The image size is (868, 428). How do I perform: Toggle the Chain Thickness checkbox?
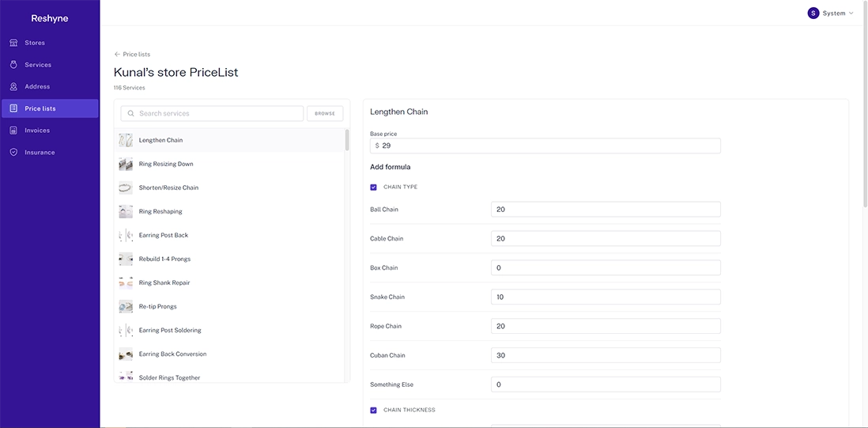(374, 411)
